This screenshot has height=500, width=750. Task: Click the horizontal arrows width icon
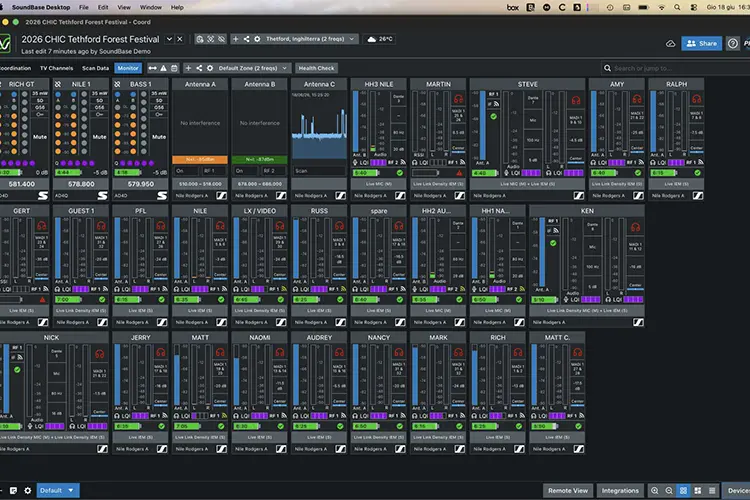153,68
